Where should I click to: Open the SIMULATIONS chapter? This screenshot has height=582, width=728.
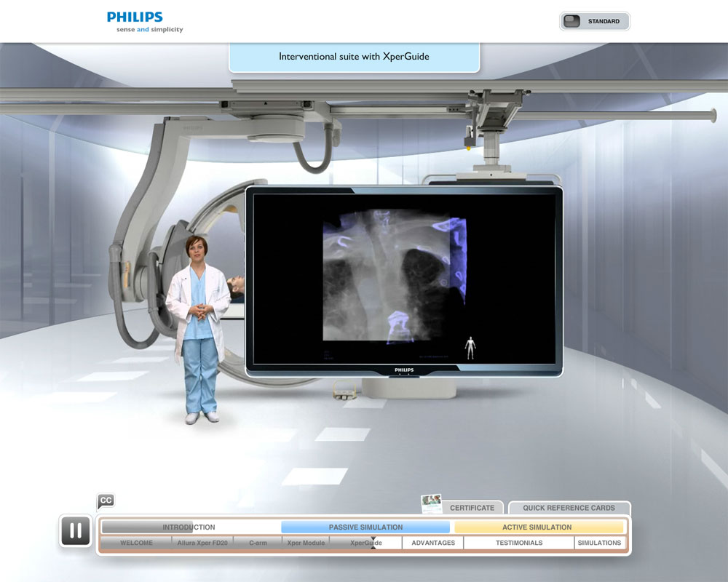coord(599,542)
